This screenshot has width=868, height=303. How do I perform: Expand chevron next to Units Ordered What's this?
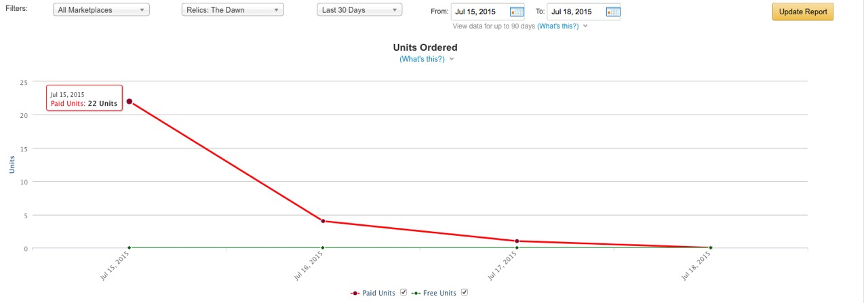[x=452, y=59]
